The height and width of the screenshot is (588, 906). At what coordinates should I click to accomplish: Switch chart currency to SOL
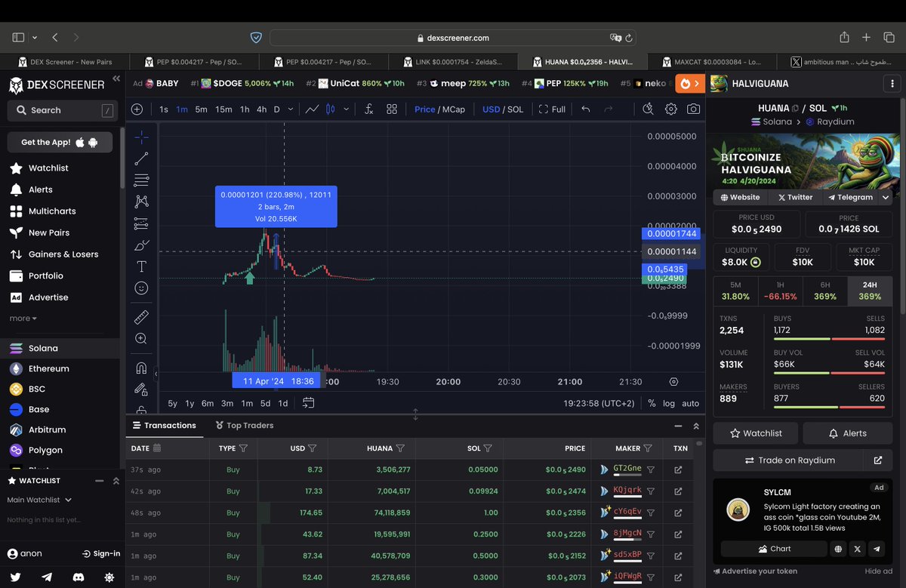[x=515, y=109]
